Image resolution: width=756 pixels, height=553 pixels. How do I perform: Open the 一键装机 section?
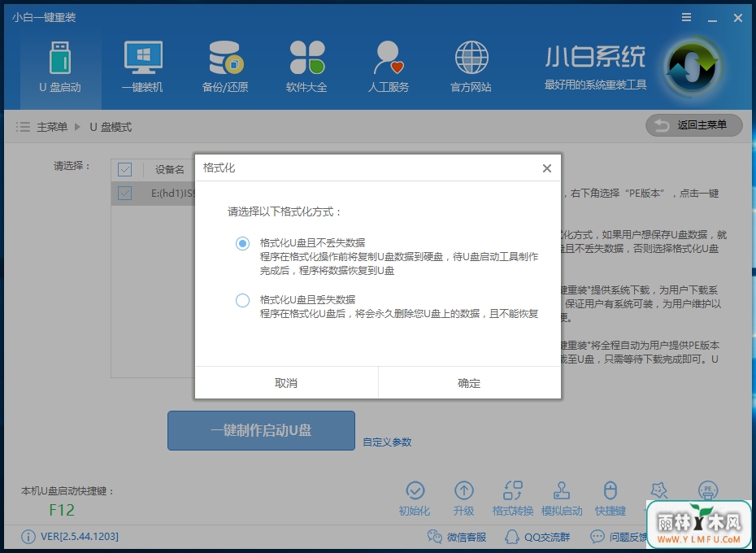(143, 67)
